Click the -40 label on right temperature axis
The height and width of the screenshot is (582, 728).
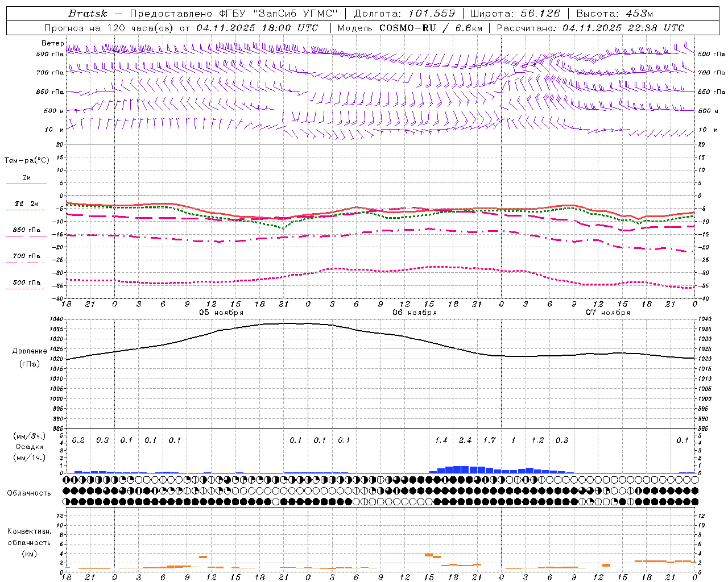[x=703, y=299]
